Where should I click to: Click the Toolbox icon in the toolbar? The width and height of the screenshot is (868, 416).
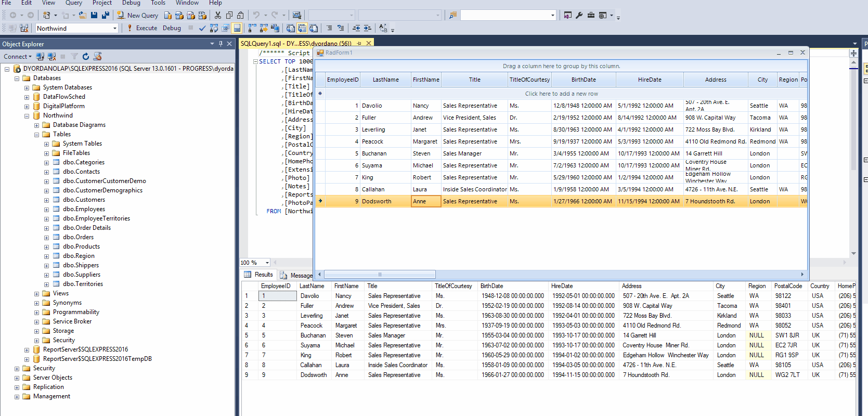591,15
